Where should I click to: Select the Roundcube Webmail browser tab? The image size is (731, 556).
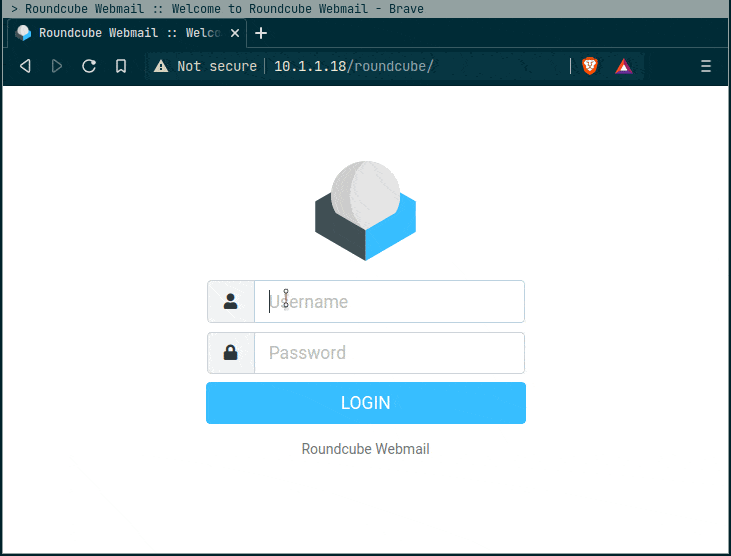click(x=127, y=33)
